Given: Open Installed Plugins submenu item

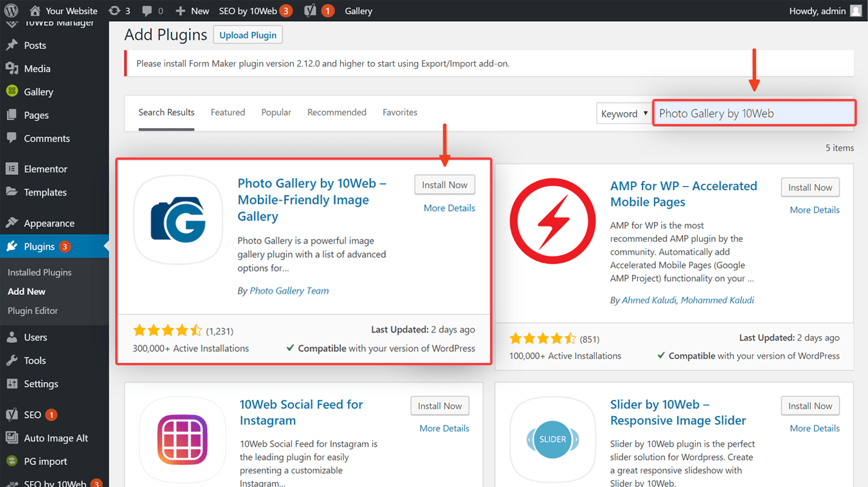Looking at the screenshot, I should (x=40, y=272).
